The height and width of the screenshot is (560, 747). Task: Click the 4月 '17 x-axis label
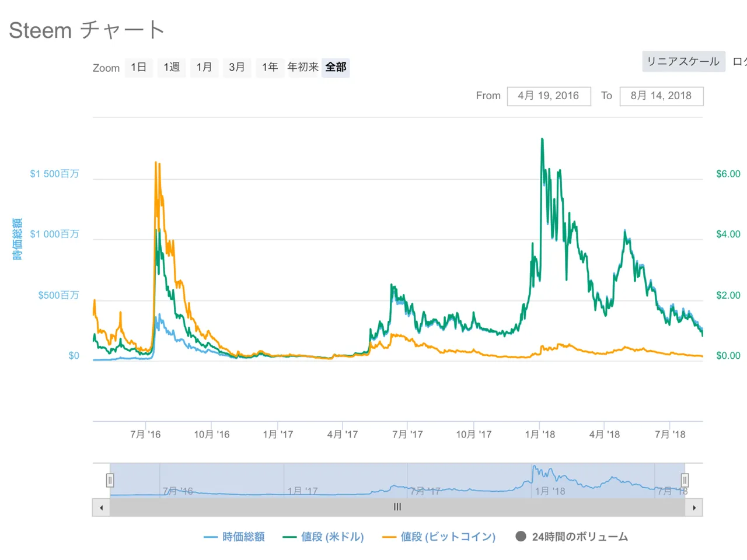pyautogui.click(x=343, y=435)
